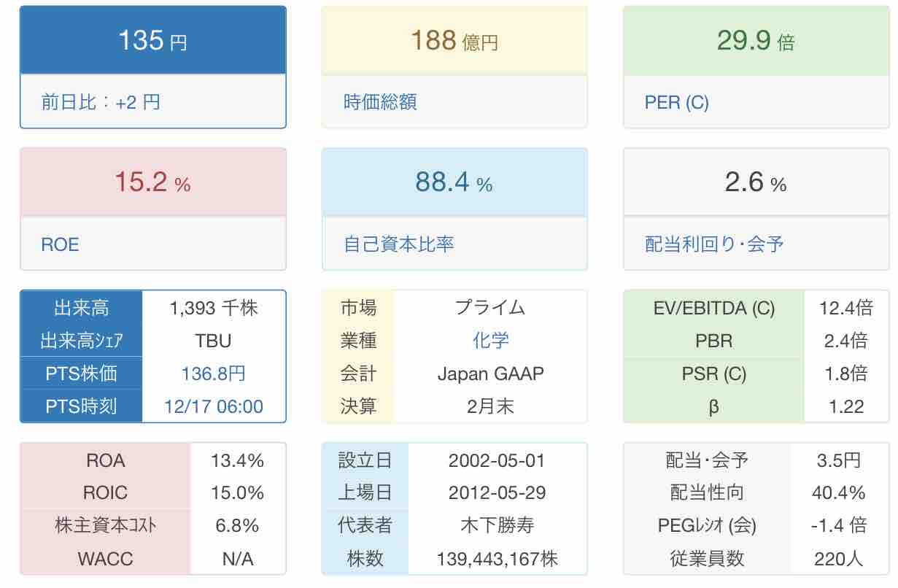This screenshot has width=898, height=588.
Task: Click the 15.2 % ROE value
Action: (x=152, y=182)
